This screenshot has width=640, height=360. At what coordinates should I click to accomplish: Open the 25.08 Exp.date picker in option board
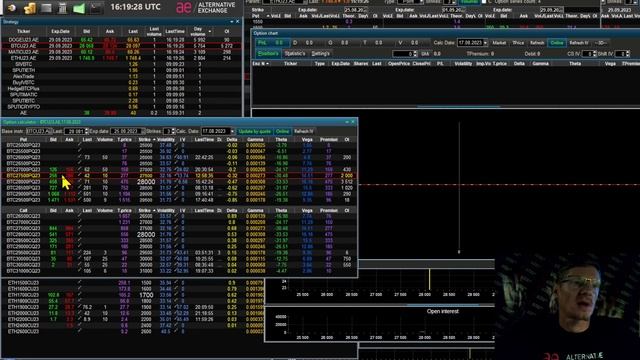[355, 10]
